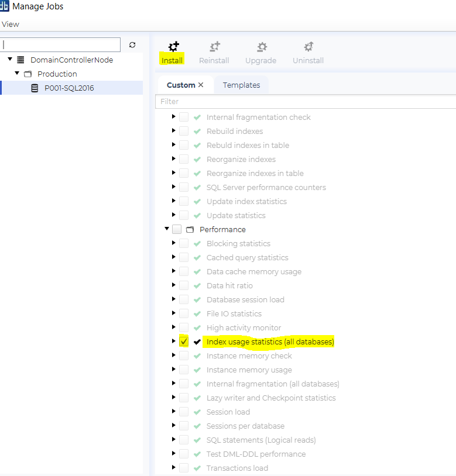Click the Filter input field
Image resolution: width=456 pixels, height=476 pixels.
click(x=306, y=101)
